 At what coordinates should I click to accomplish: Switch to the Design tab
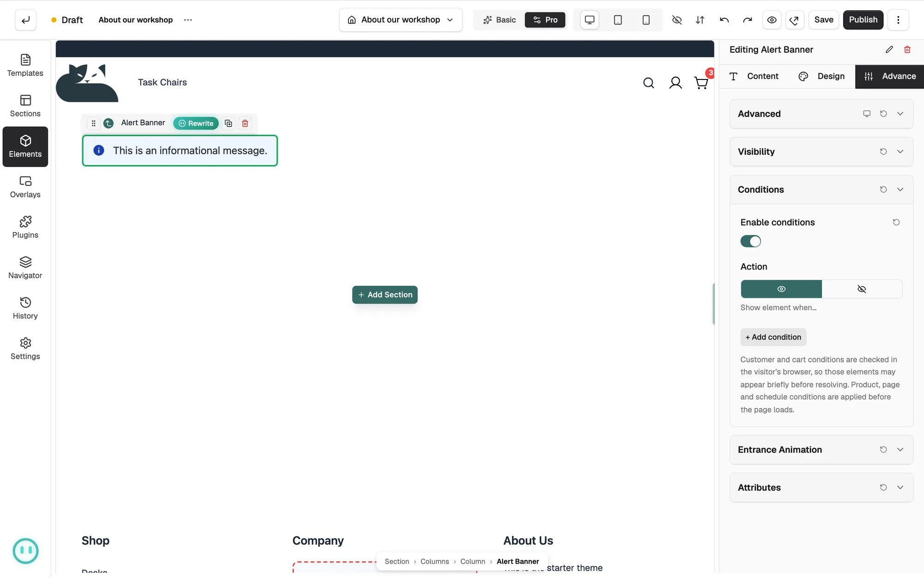822,76
